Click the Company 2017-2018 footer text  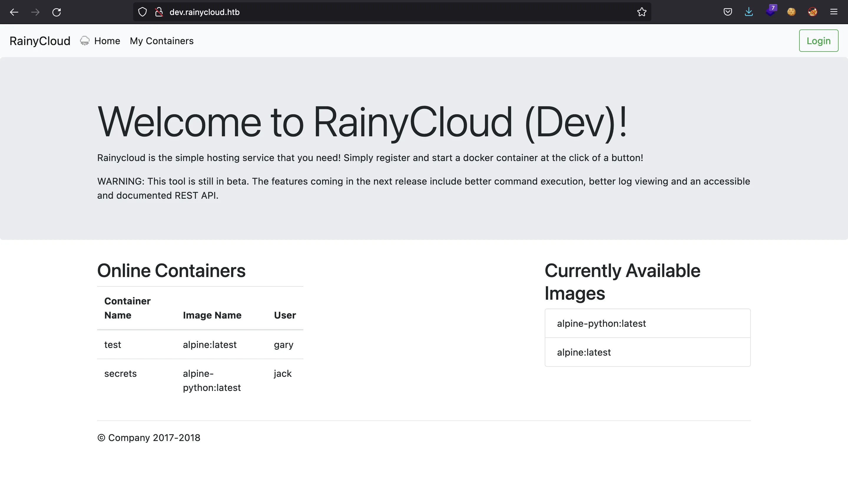148,438
